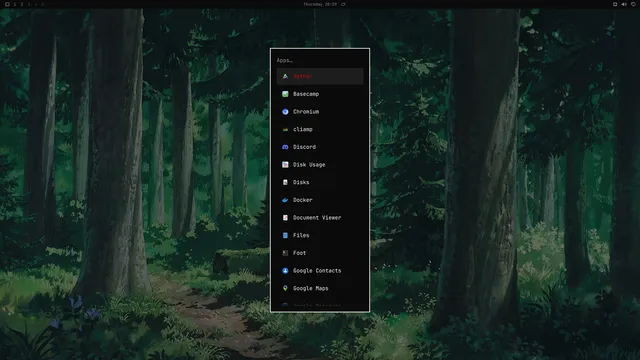Start cliamp from the apps list
640x360 pixels.
[320, 129]
